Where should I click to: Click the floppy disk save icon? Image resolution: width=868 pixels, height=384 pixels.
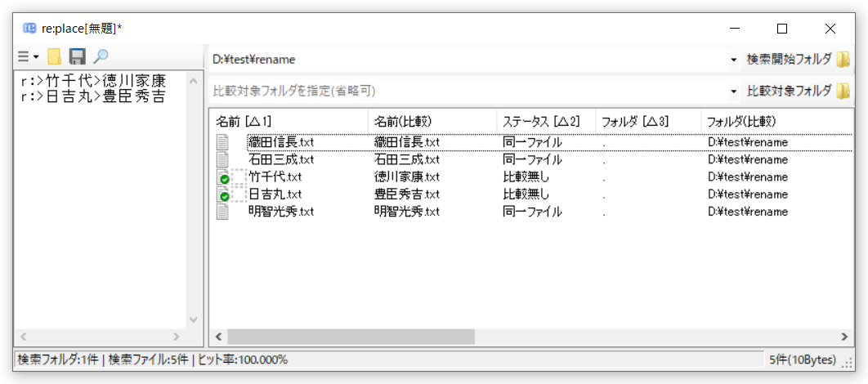click(x=77, y=56)
